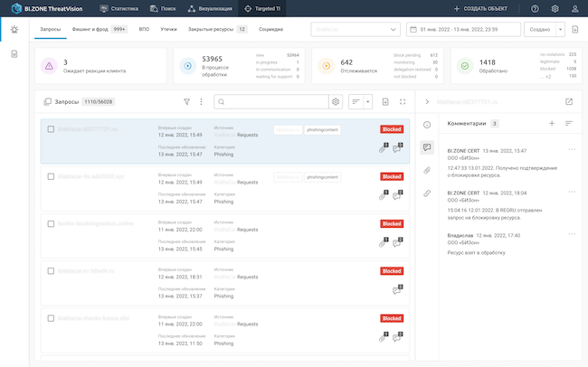Toggle the select-all Запросы checkbox
Image resolution: width=588 pixels, height=367 pixels.
[47, 102]
